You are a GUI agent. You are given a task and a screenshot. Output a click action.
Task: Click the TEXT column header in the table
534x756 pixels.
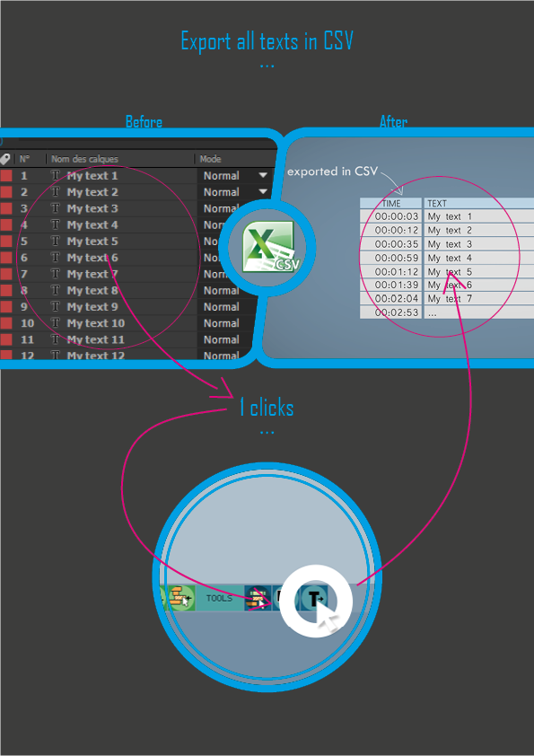(437, 204)
